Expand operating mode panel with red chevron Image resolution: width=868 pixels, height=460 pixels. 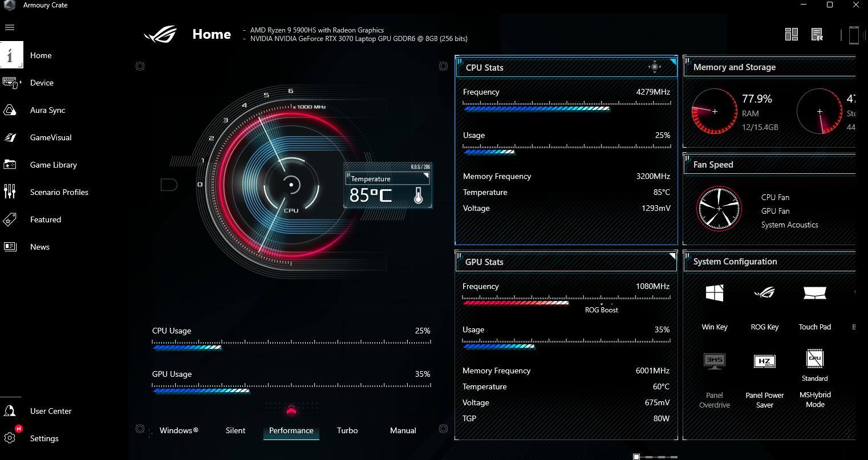(x=291, y=410)
